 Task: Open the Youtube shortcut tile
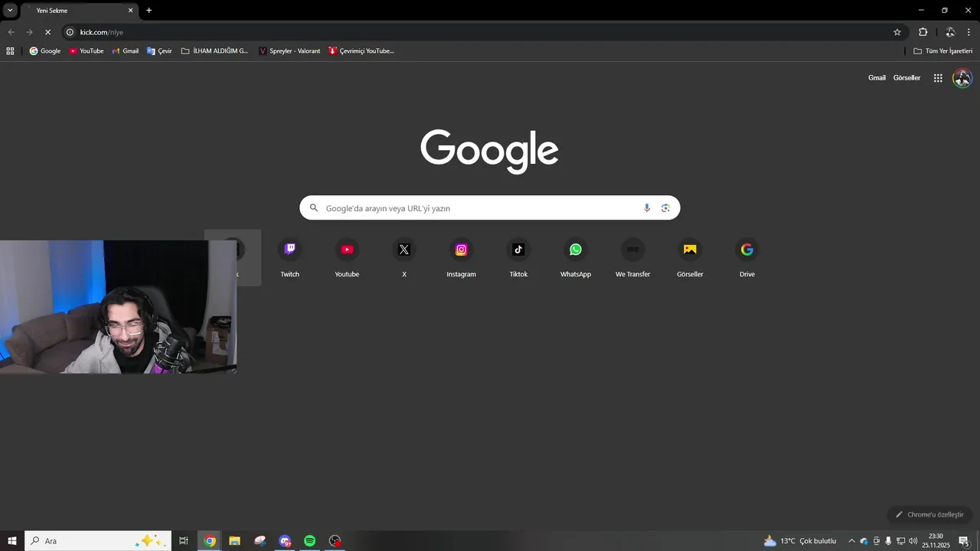[347, 258]
